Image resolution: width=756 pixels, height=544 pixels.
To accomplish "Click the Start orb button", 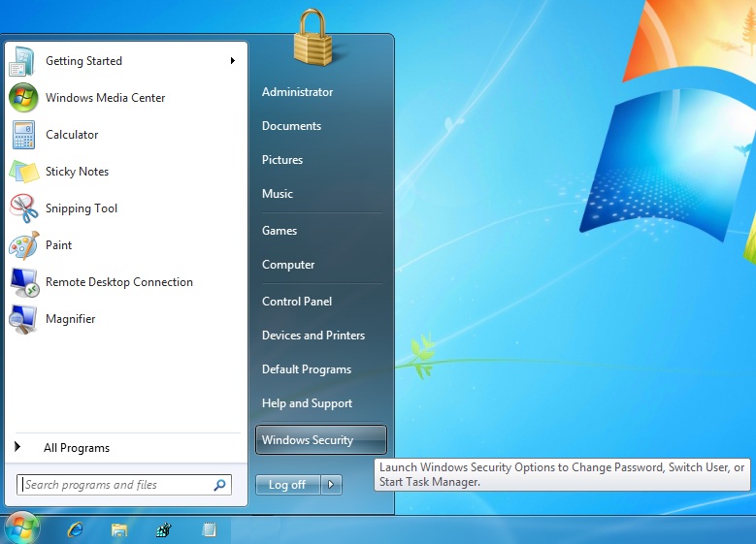I will (x=21, y=528).
